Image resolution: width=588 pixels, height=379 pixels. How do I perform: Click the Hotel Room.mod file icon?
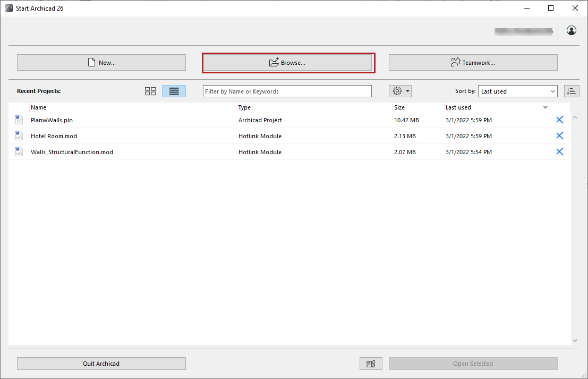click(19, 136)
